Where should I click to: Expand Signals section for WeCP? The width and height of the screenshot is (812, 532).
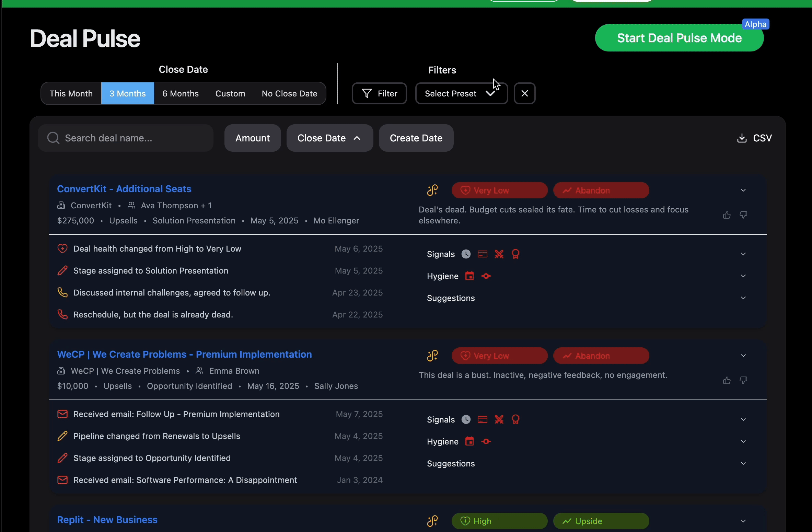point(743,419)
